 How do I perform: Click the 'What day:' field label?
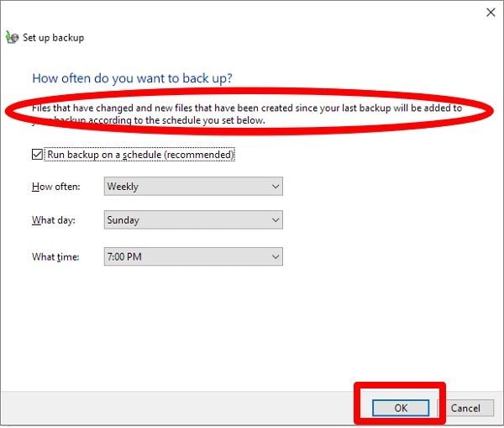click(x=52, y=220)
